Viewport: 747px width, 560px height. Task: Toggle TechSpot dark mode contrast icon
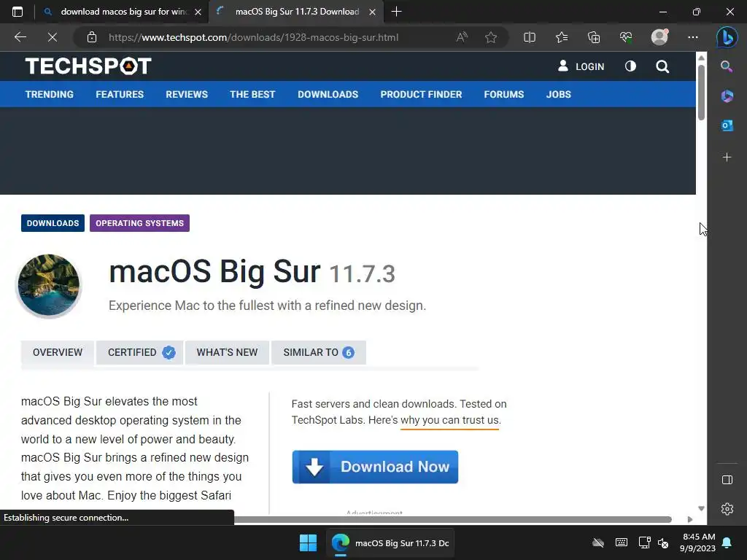click(630, 66)
